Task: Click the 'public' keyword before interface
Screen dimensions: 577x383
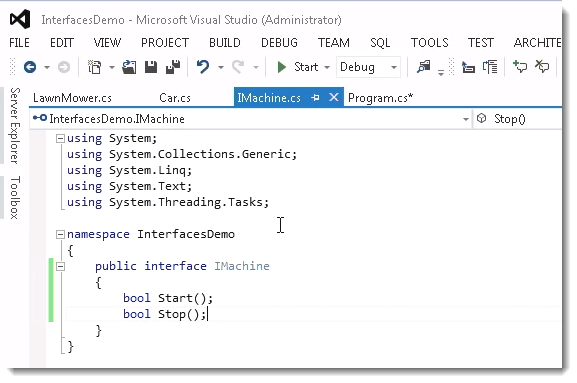Action: 116,266
